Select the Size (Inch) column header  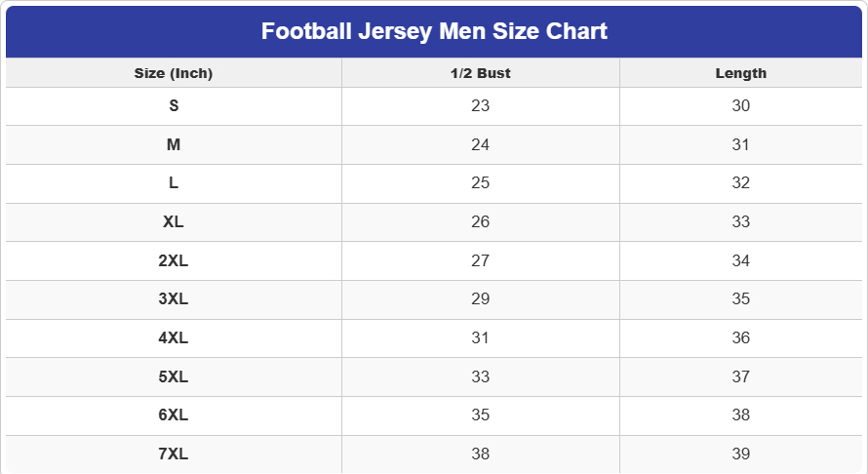point(174,73)
